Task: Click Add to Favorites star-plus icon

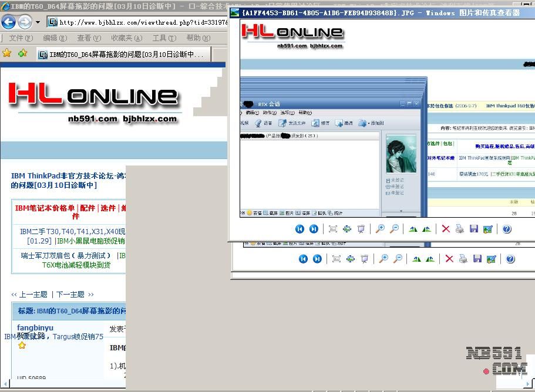Action: 22,53
